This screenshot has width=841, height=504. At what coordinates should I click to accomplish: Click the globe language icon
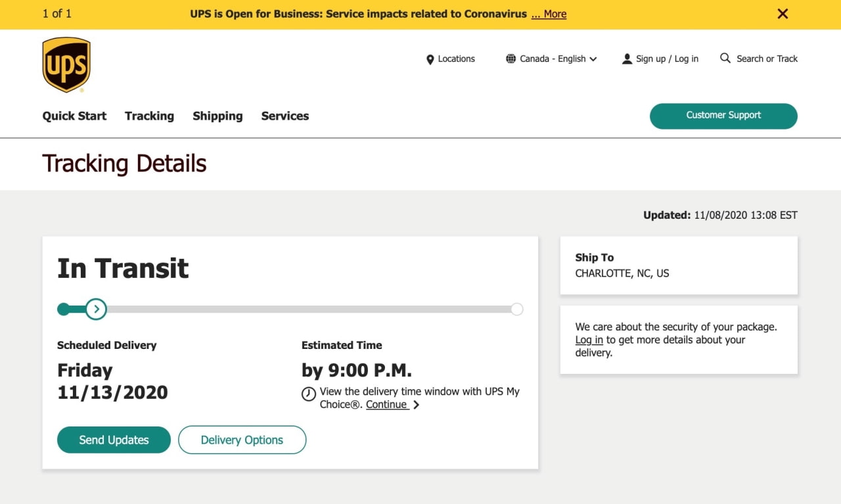[x=511, y=58]
